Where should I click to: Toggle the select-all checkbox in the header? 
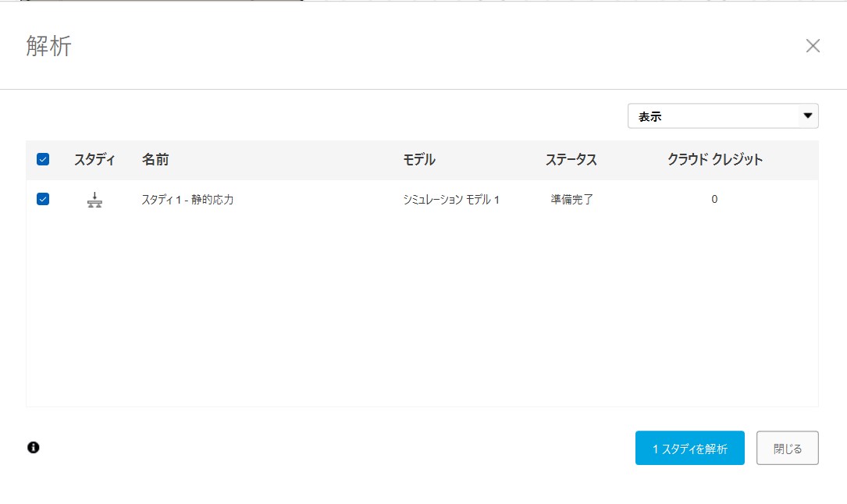(43, 159)
